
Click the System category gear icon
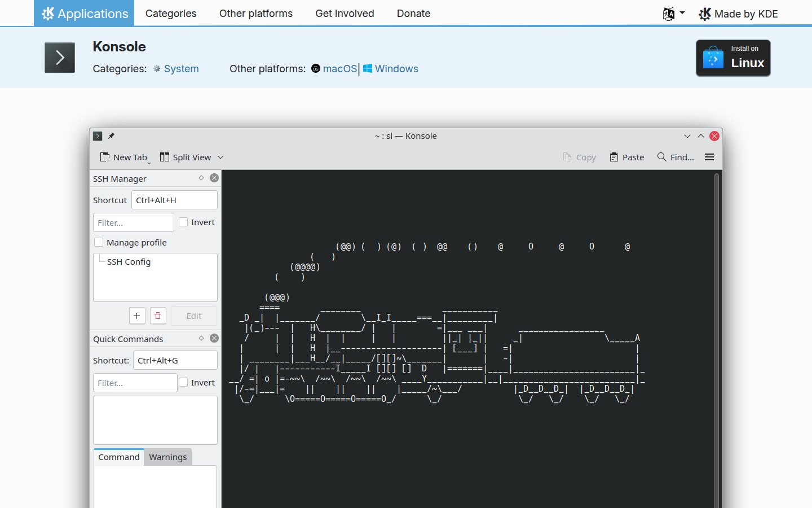157,68
